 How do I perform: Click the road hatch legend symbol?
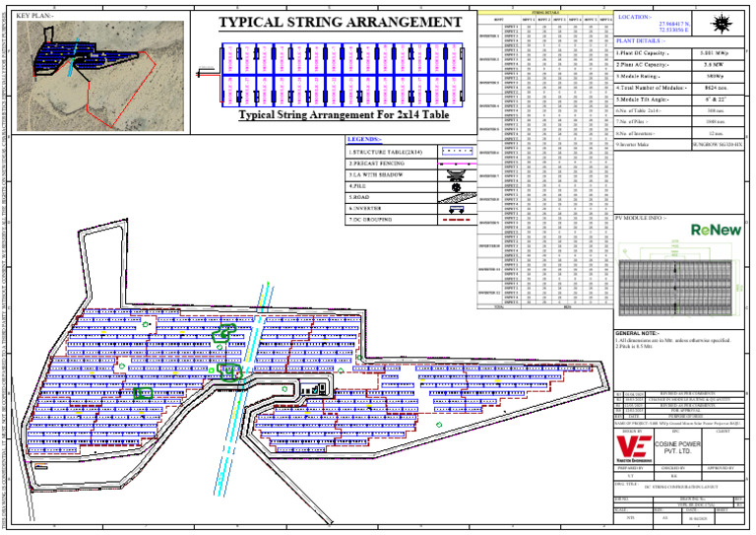[457, 197]
